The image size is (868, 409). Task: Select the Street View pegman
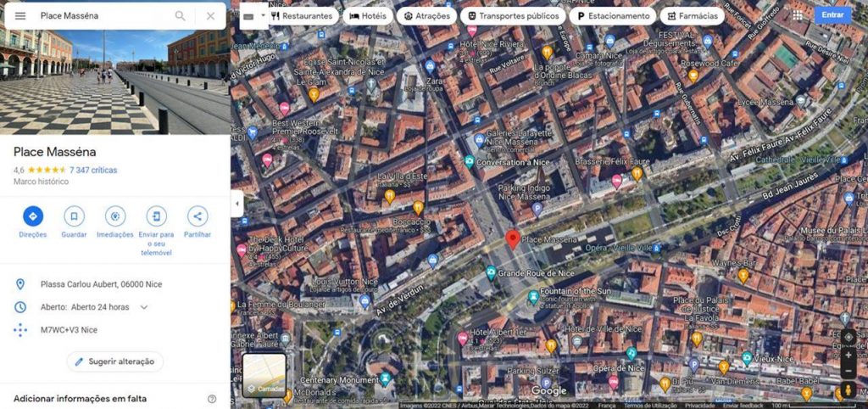click(848, 389)
